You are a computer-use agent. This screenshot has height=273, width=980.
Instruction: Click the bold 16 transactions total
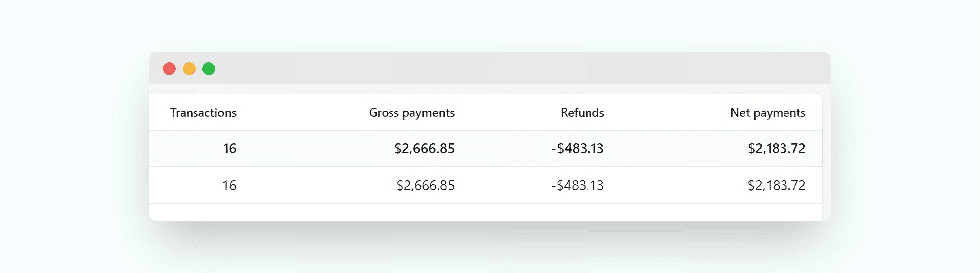pyautogui.click(x=230, y=149)
